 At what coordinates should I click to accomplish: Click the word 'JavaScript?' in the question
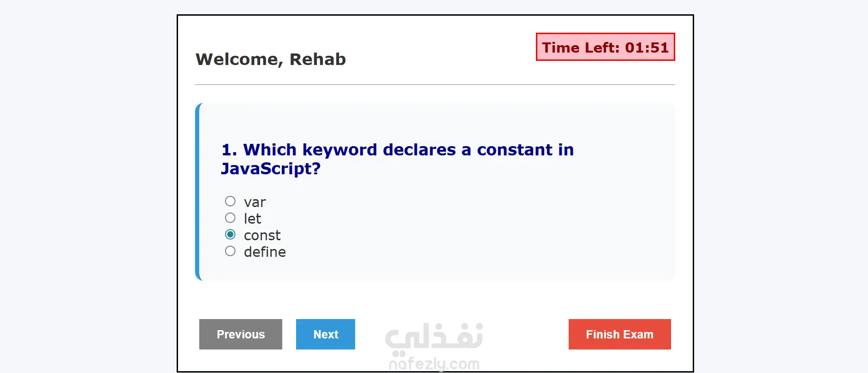[x=271, y=169]
